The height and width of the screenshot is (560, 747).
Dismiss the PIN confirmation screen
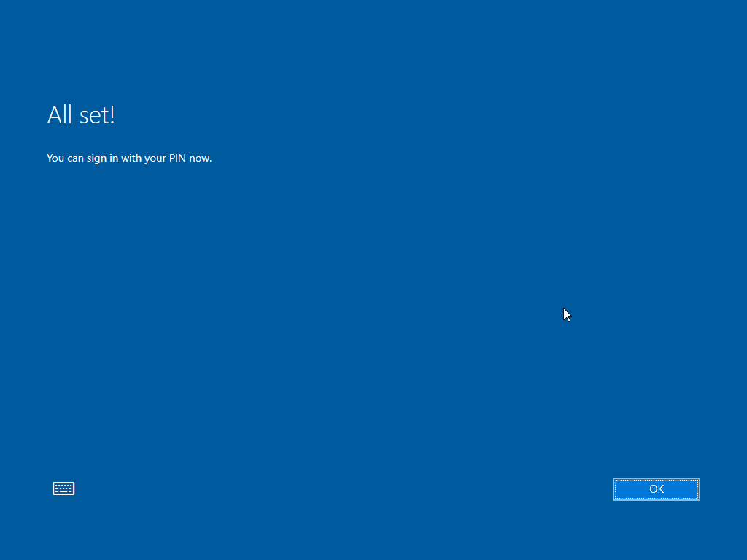(655, 489)
